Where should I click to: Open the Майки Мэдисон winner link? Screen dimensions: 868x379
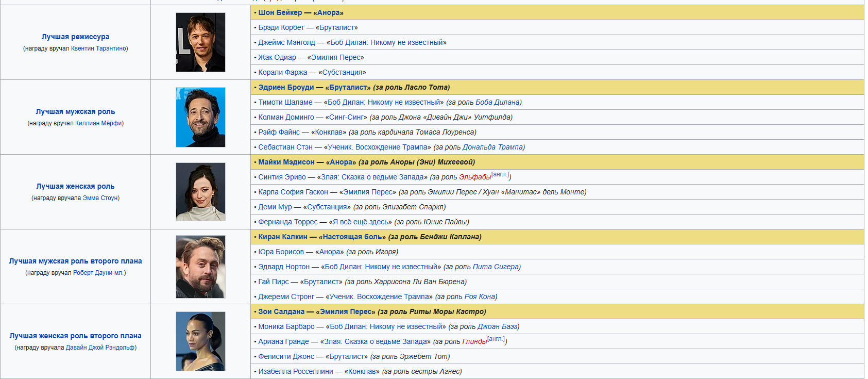(x=286, y=162)
